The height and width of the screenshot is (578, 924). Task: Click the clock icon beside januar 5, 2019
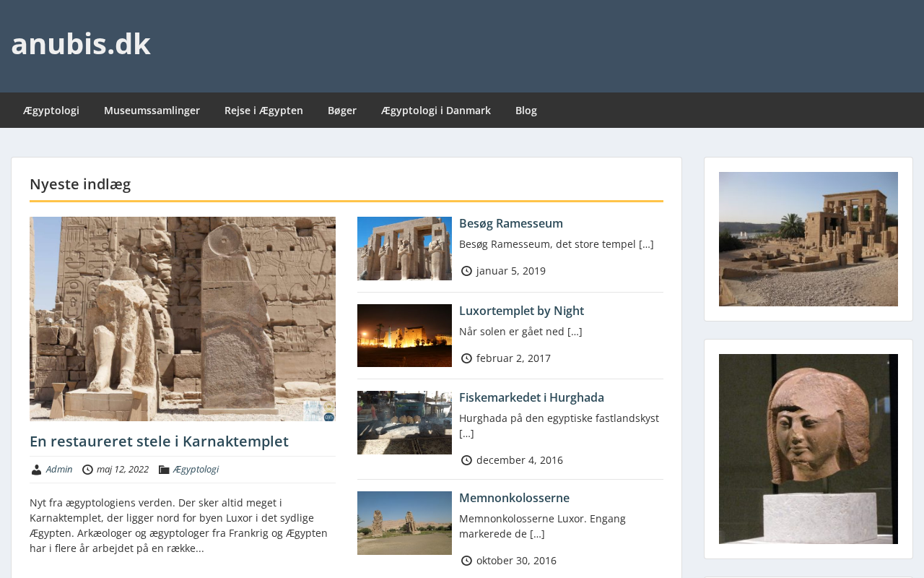point(466,271)
